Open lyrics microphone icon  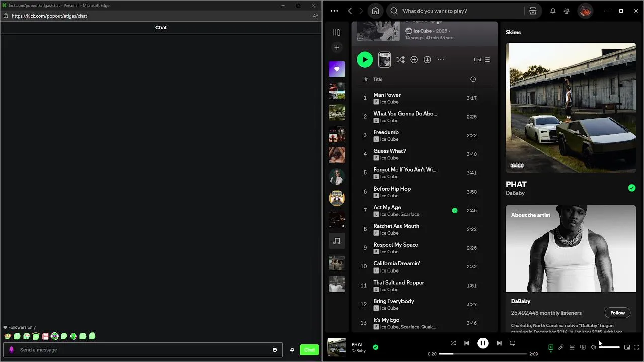tap(561, 347)
